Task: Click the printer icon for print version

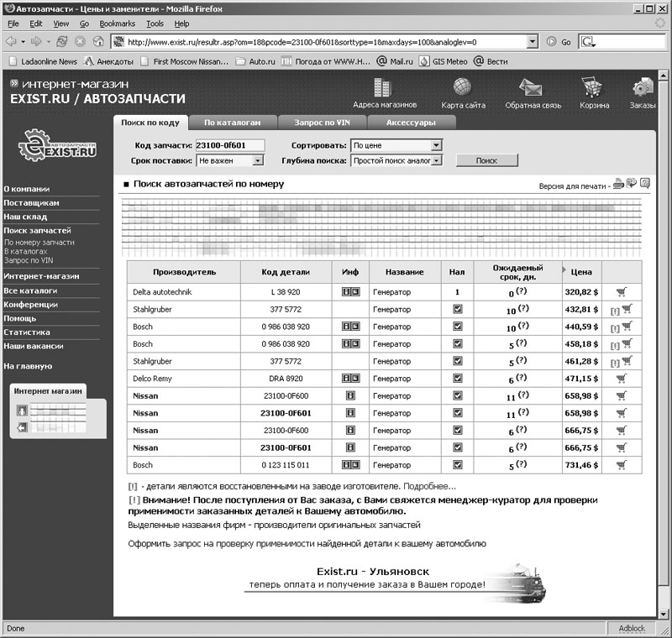Action: coord(619,184)
